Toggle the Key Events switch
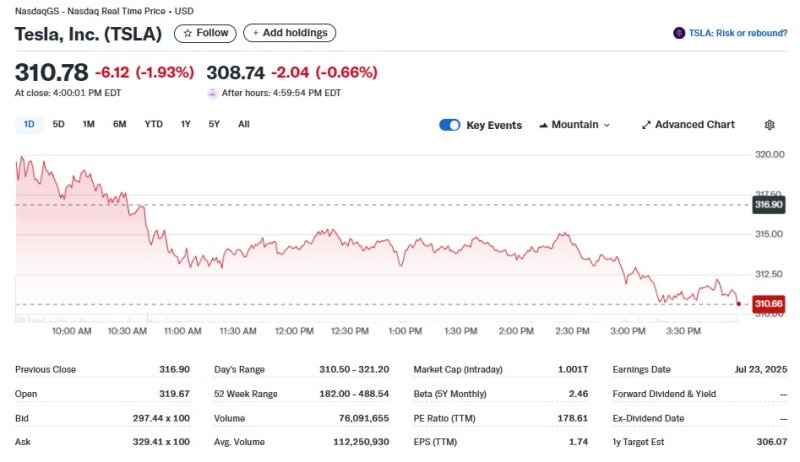Viewport: 800px width, 462px height. click(449, 125)
